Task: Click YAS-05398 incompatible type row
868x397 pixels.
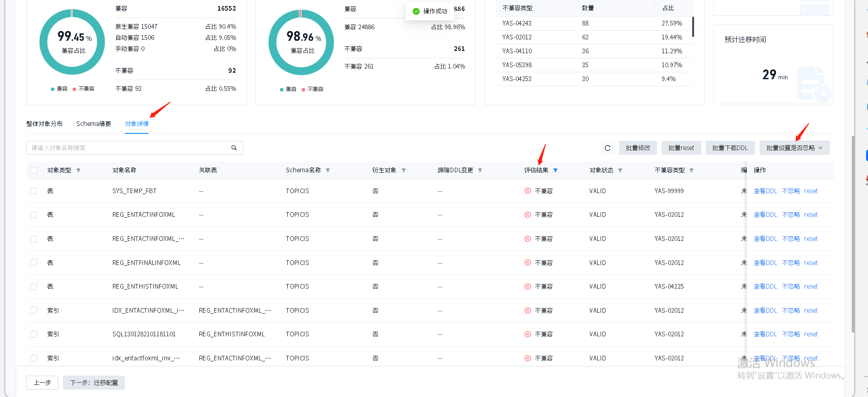Action: tap(594, 65)
